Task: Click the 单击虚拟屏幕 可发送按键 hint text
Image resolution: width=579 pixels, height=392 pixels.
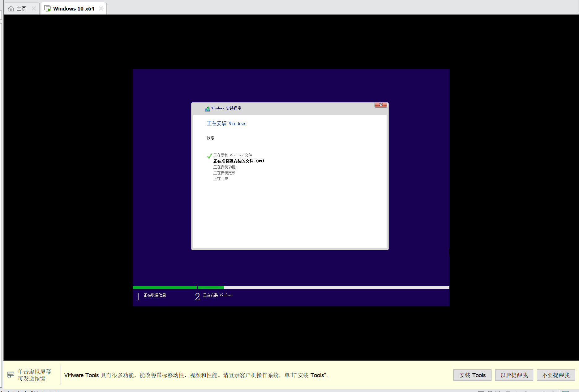Action: click(34, 375)
